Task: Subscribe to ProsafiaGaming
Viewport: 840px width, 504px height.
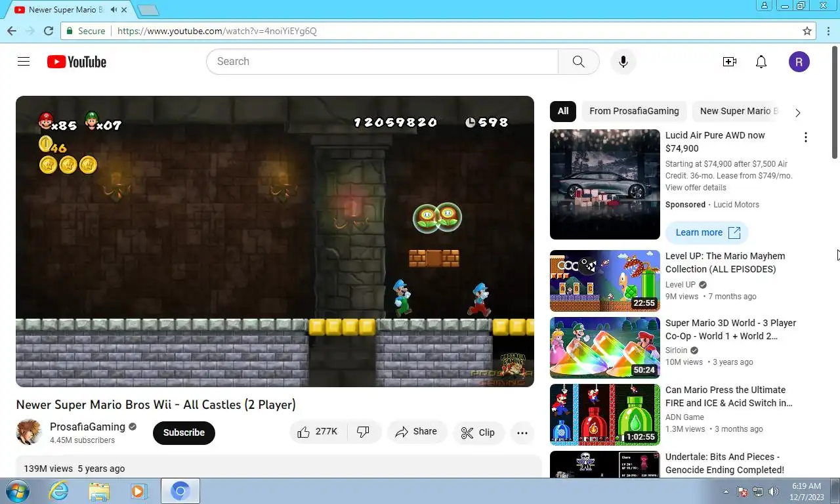Action: (x=184, y=432)
